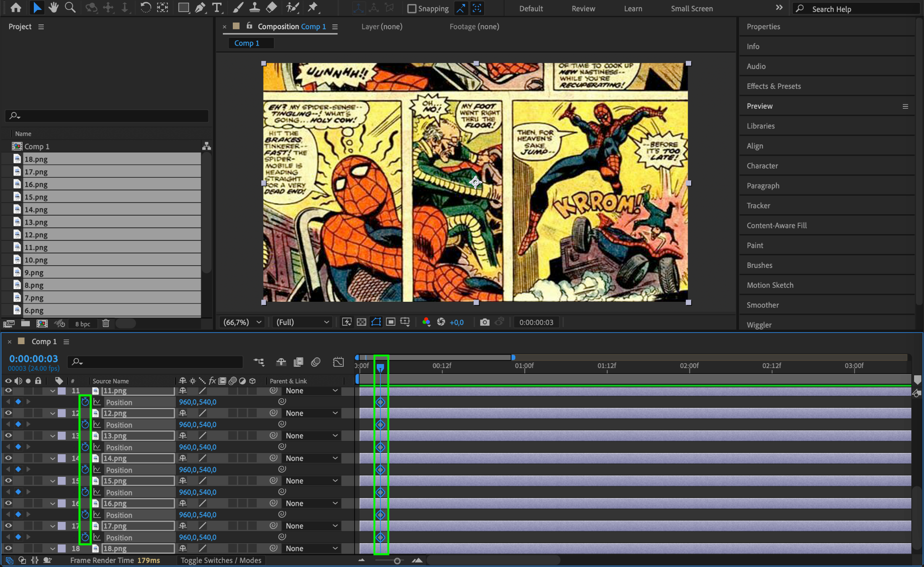Click the Delete selected items trash icon
This screenshot has height=567, width=924.
click(106, 323)
